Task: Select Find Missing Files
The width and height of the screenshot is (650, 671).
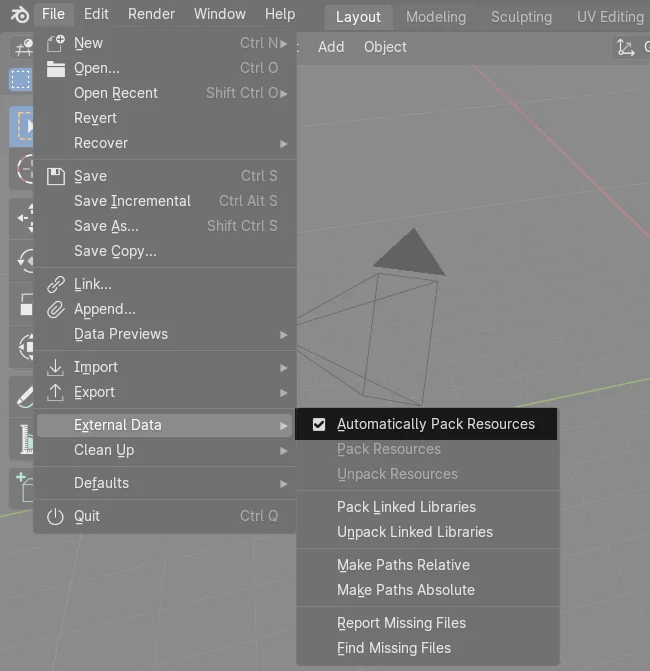Action: pyautogui.click(x=394, y=648)
